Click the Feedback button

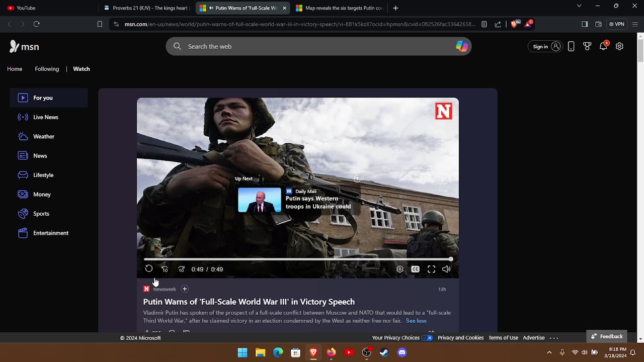(x=607, y=336)
